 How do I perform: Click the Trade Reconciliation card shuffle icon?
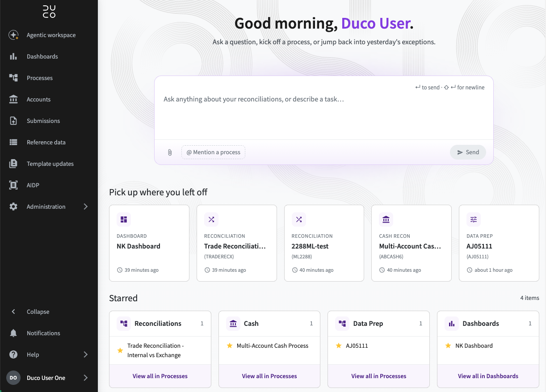coord(211,219)
